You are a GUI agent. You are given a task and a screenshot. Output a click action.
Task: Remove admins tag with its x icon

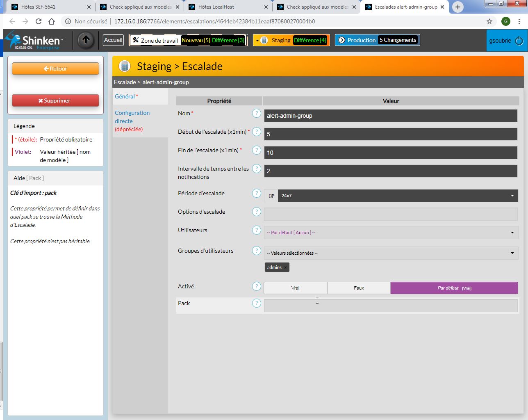tap(285, 268)
